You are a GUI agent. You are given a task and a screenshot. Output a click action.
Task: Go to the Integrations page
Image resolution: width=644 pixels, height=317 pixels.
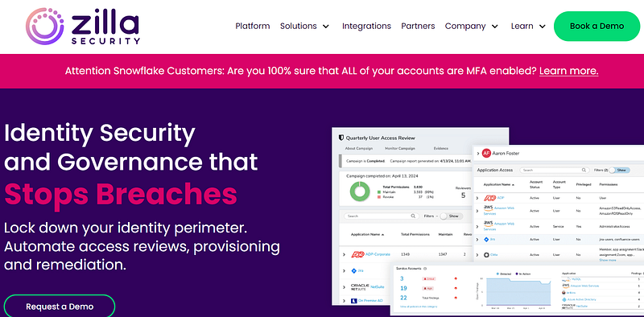click(x=366, y=26)
